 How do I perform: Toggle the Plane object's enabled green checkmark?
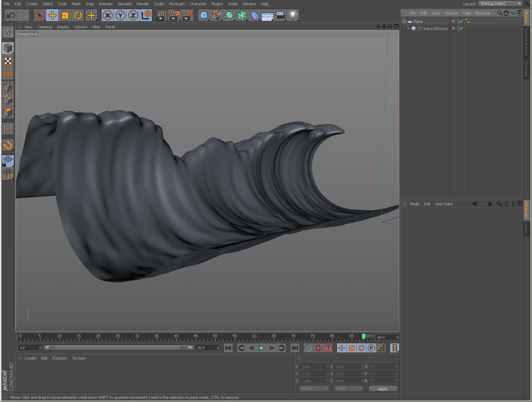pyautogui.click(x=461, y=21)
